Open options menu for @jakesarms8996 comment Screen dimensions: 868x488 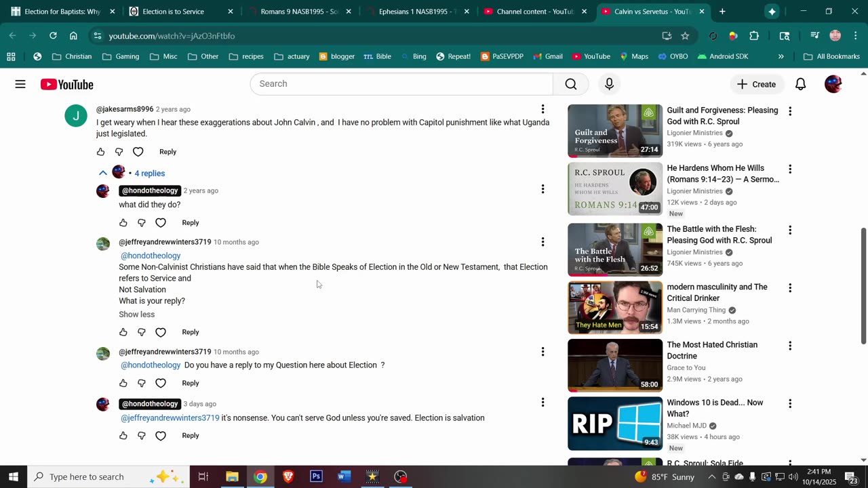tap(542, 109)
